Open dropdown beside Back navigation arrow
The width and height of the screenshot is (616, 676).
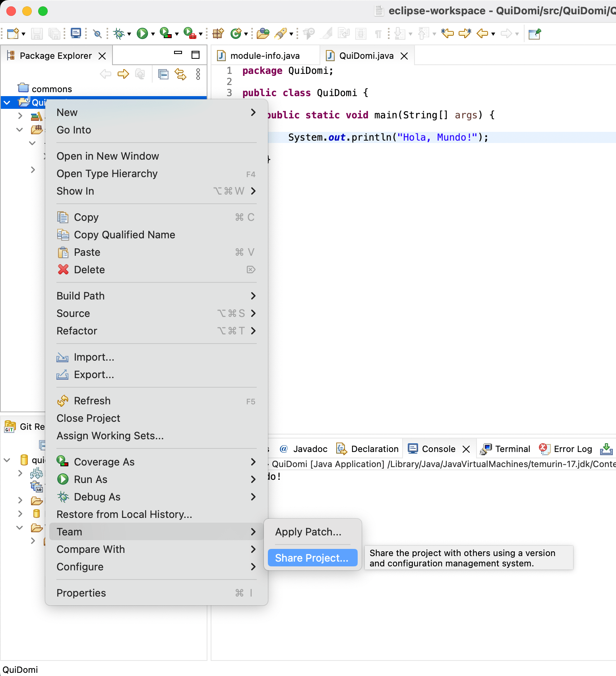pyautogui.click(x=493, y=34)
